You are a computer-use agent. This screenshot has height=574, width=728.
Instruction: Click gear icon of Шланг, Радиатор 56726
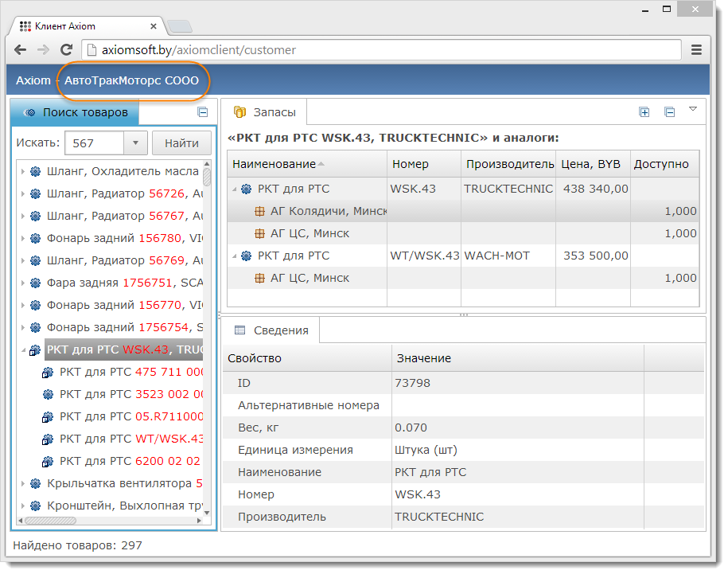(35, 193)
